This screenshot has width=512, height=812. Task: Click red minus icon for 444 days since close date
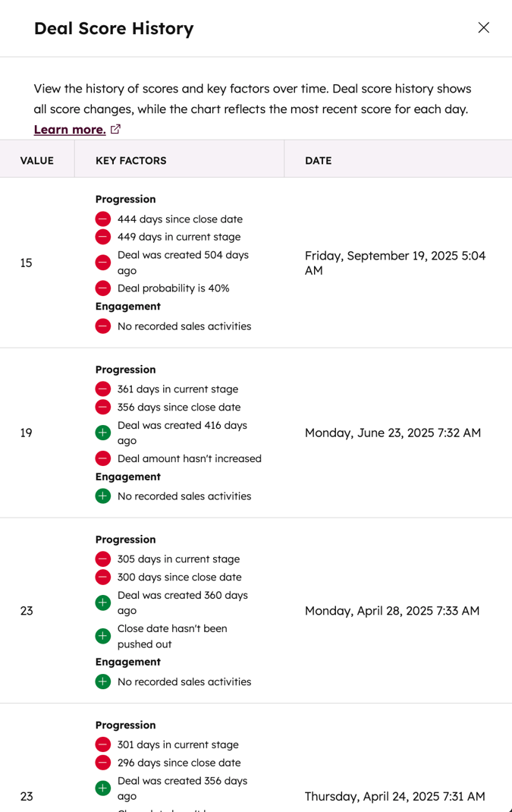(103, 219)
